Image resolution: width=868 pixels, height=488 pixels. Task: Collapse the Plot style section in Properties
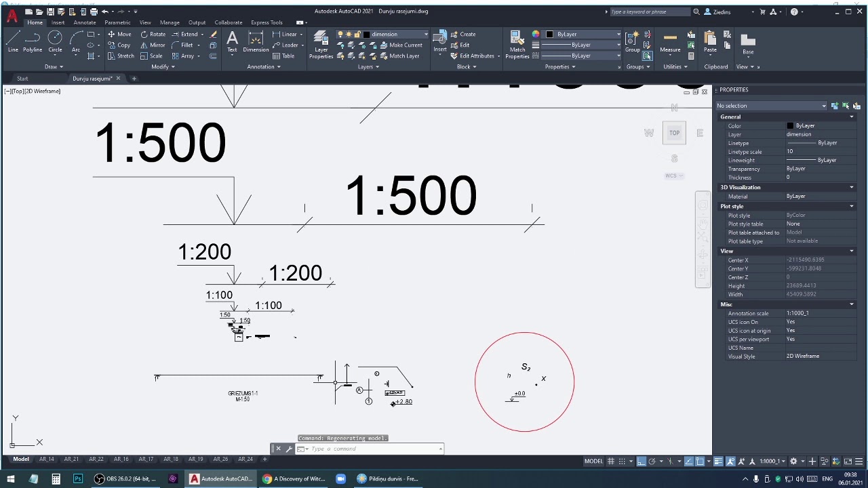point(852,206)
